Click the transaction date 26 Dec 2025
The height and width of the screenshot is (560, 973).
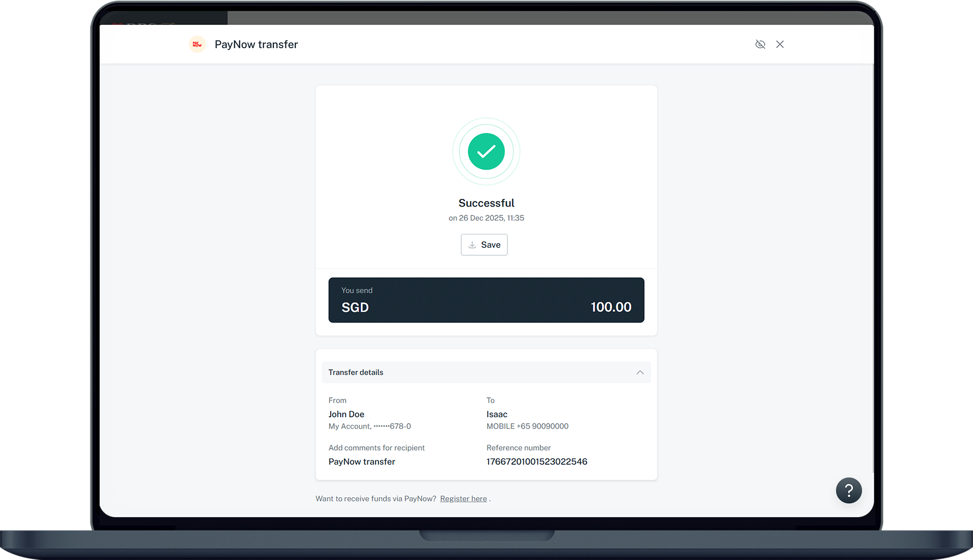click(481, 218)
